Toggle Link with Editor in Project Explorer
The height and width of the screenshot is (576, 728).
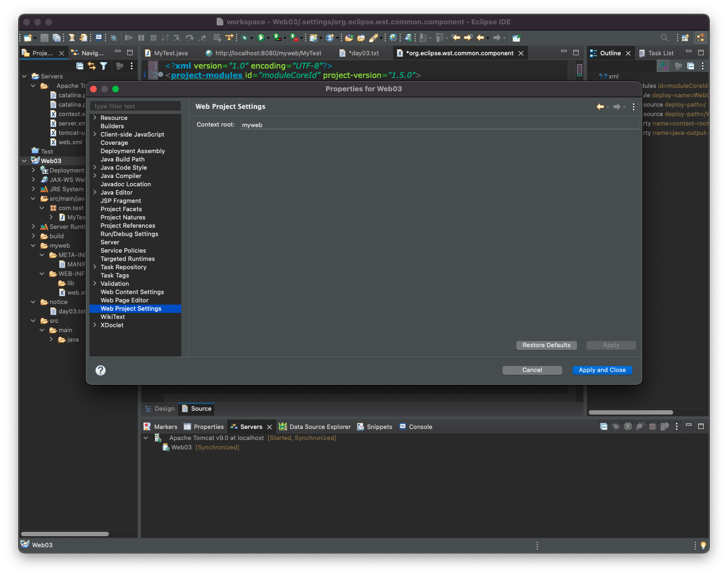(x=92, y=66)
